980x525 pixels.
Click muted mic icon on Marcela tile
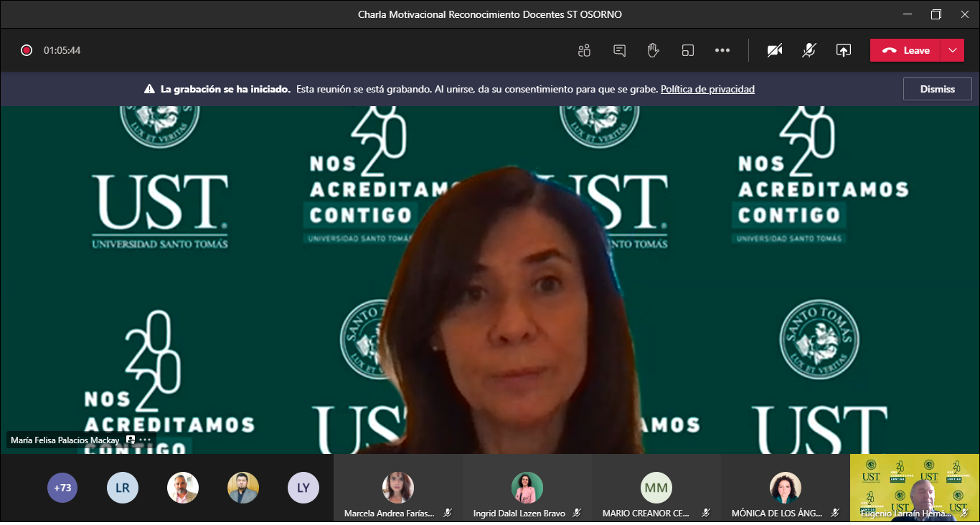pos(448,513)
